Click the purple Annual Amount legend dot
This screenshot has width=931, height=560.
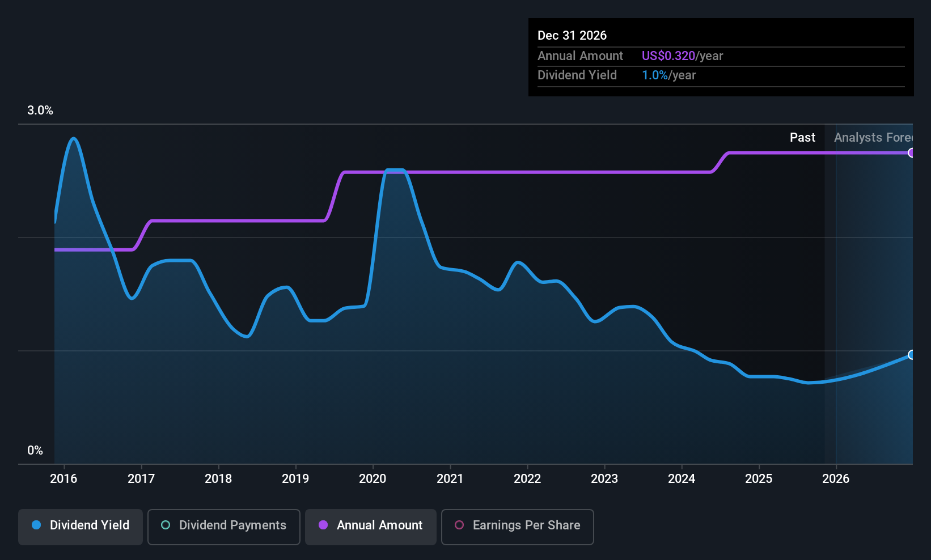(323, 525)
